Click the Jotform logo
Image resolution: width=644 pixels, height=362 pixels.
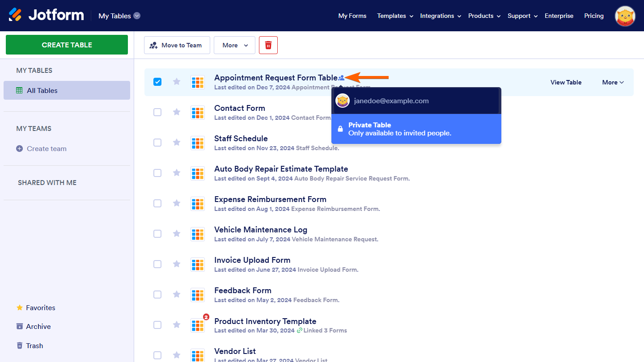(x=47, y=15)
